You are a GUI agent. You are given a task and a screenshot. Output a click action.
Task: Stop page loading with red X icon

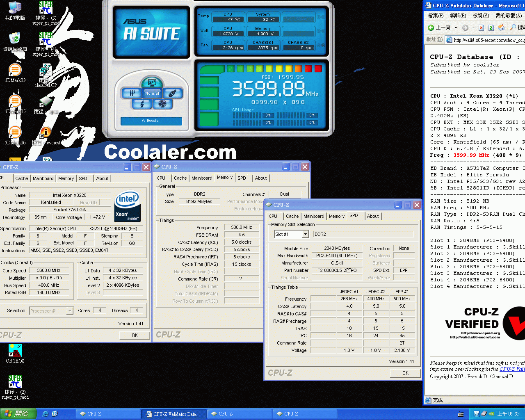(481, 27)
